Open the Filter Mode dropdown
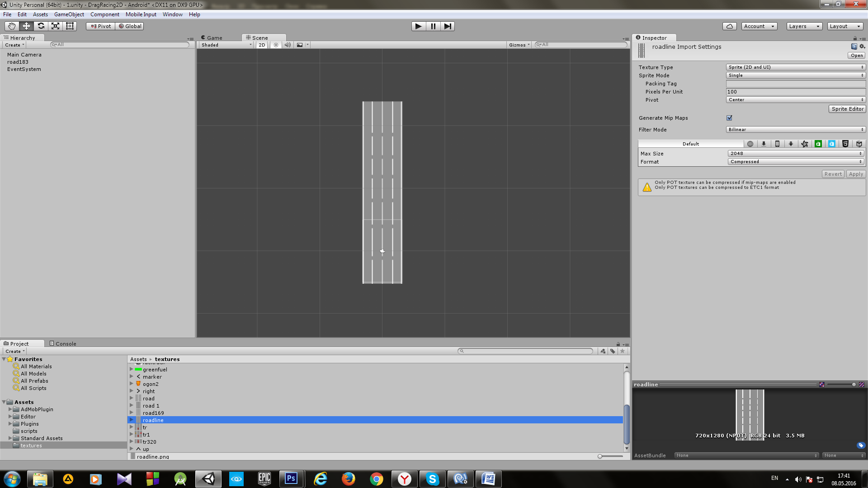 tap(795, 129)
